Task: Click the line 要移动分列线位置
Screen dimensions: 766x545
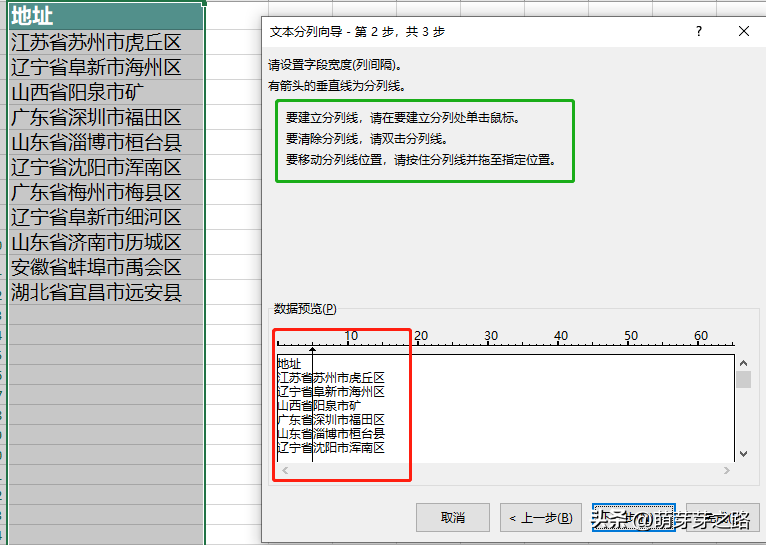Action: click(421, 160)
